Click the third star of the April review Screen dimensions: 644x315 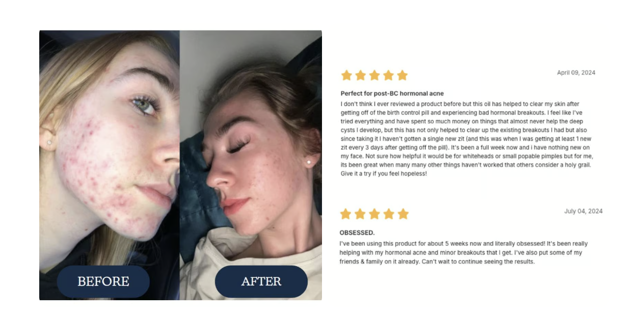click(x=374, y=75)
